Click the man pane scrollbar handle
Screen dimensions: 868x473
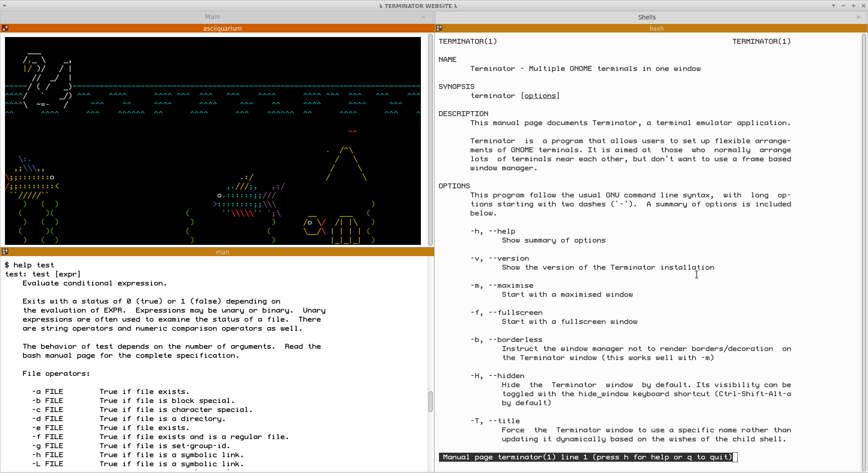pos(430,402)
